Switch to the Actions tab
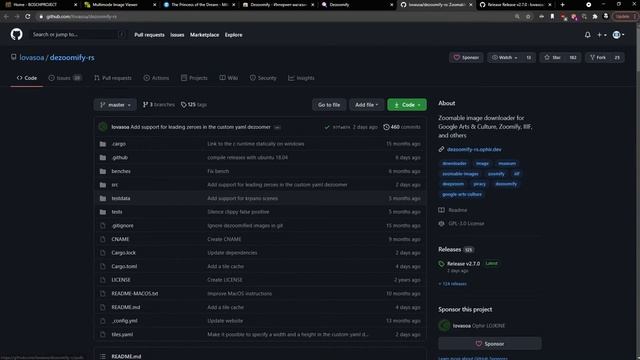This screenshot has width=640, height=360. click(x=156, y=78)
